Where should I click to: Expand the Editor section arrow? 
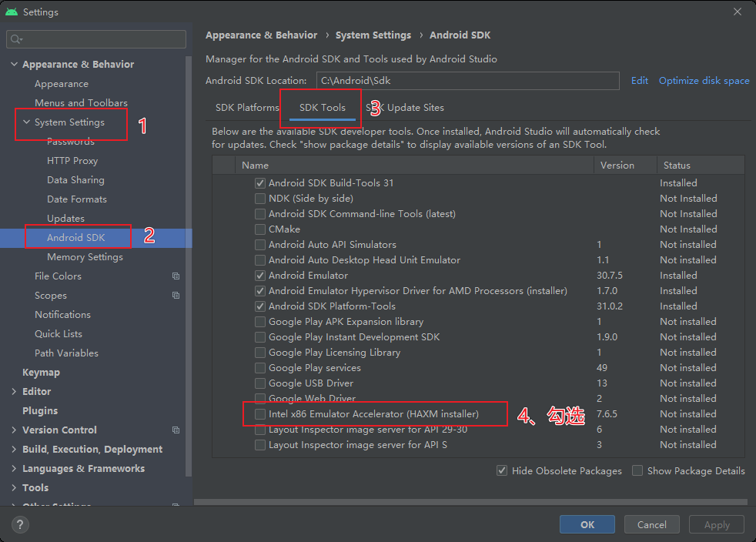(x=14, y=392)
